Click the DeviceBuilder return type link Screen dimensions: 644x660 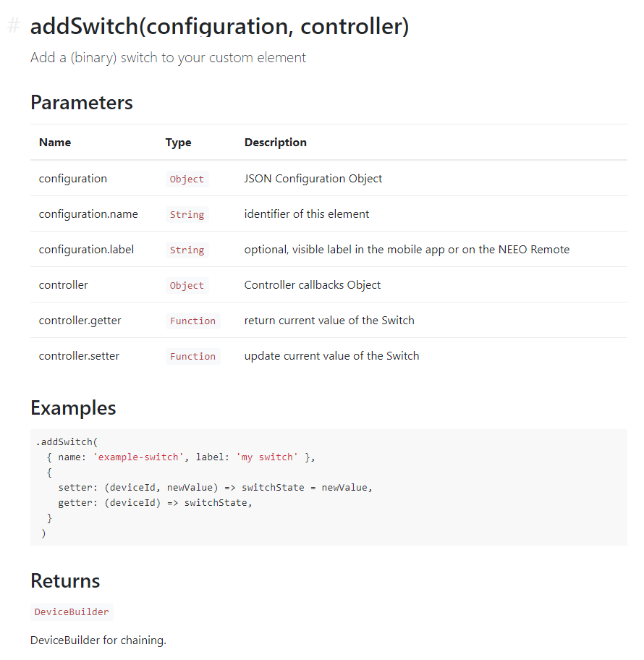click(x=72, y=612)
